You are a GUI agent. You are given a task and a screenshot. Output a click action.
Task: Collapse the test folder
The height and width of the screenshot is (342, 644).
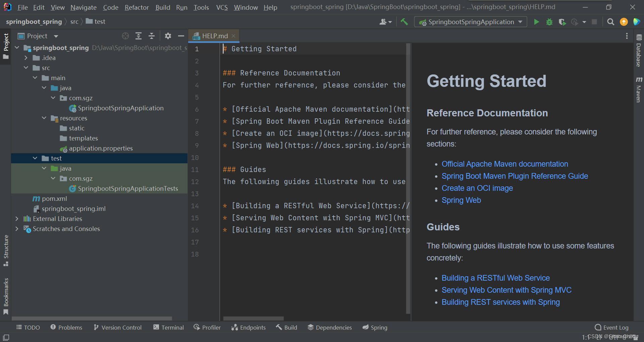(x=35, y=158)
